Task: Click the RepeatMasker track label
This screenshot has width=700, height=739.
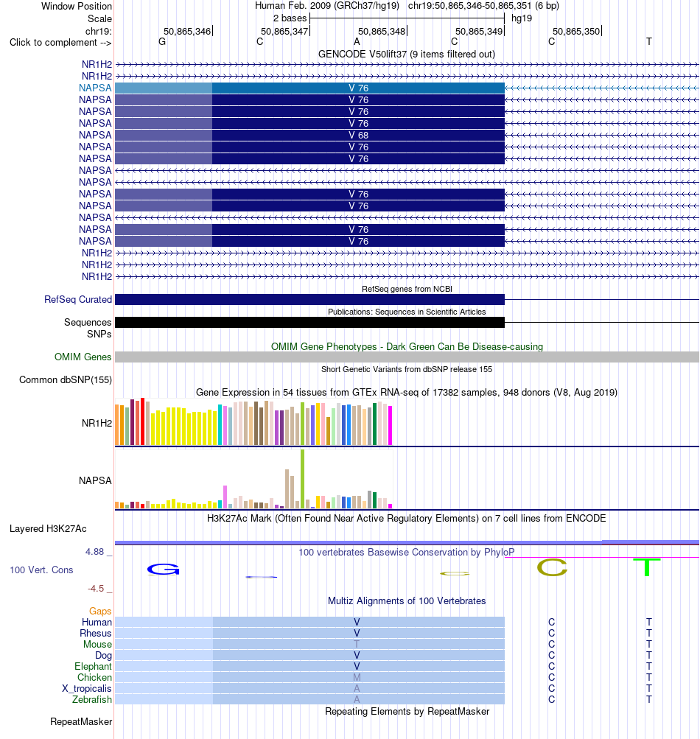Action: pyautogui.click(x=81, y=722)
